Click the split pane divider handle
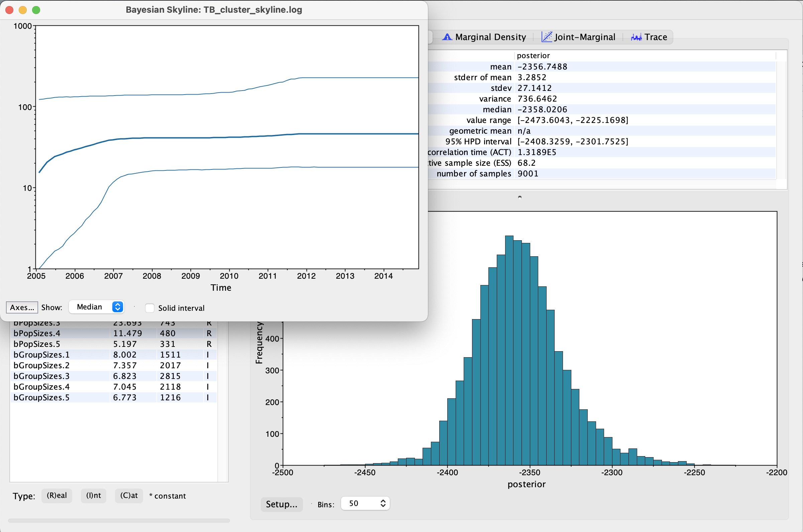The width and height of the screenshot is (803, 532). click(x=520, y=197)
